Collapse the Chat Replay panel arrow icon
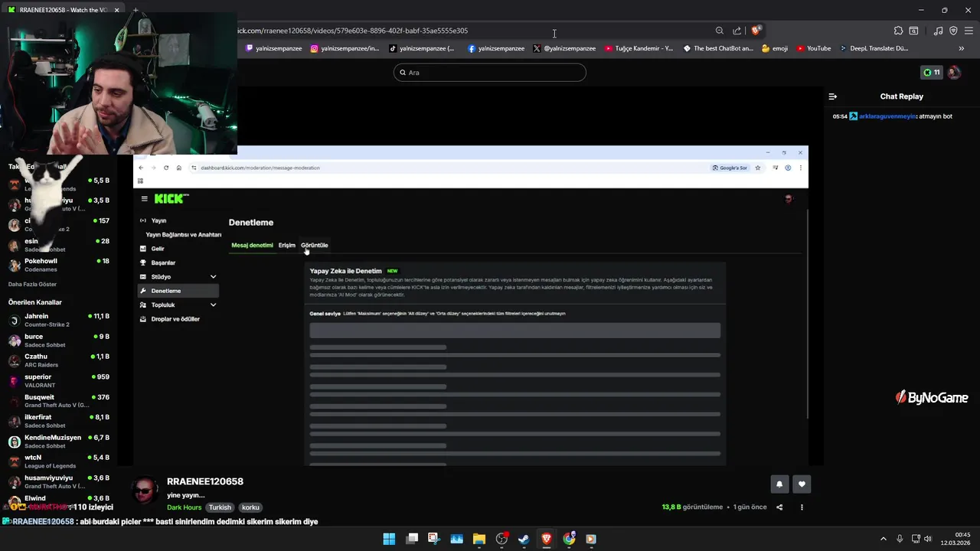 click(833, 96)
